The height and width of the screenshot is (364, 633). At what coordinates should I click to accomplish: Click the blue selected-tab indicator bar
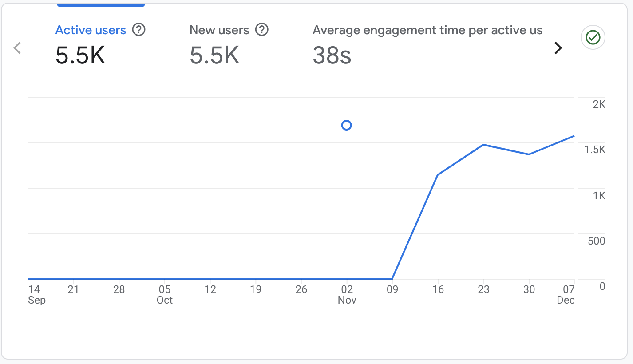point(101,4)
